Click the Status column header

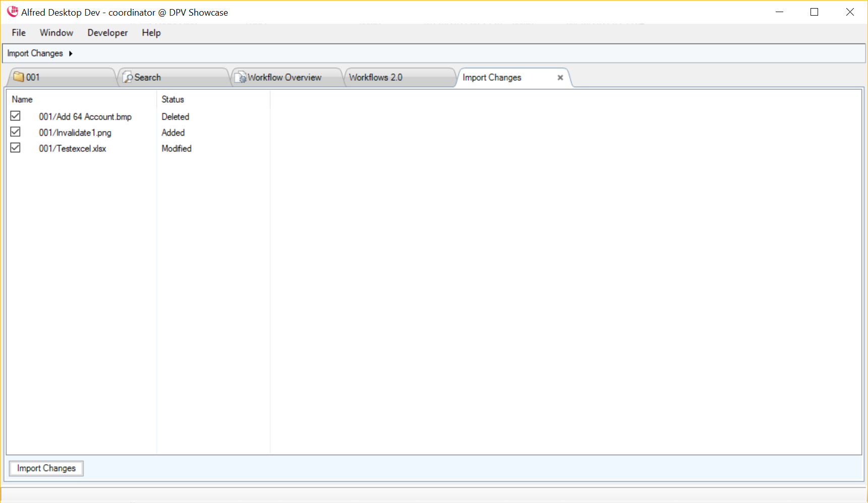172,99
